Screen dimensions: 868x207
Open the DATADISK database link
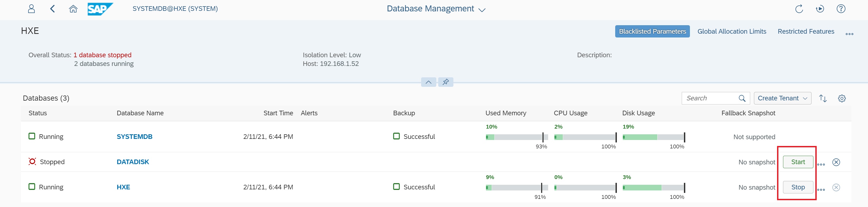point(133,162)
